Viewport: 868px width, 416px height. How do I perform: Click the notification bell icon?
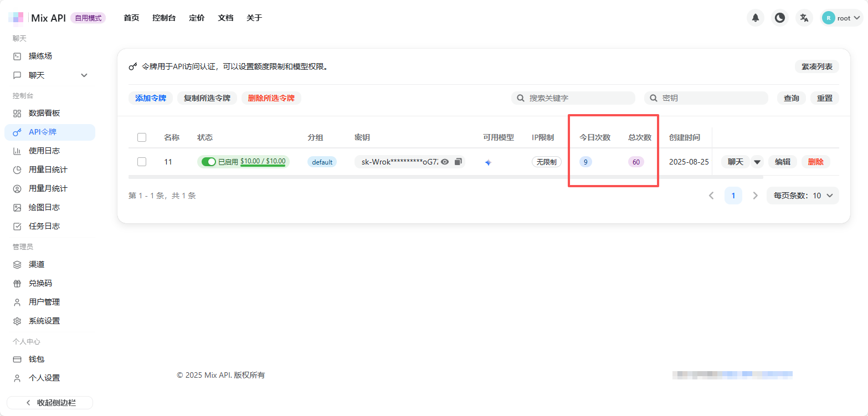(755, 18)
